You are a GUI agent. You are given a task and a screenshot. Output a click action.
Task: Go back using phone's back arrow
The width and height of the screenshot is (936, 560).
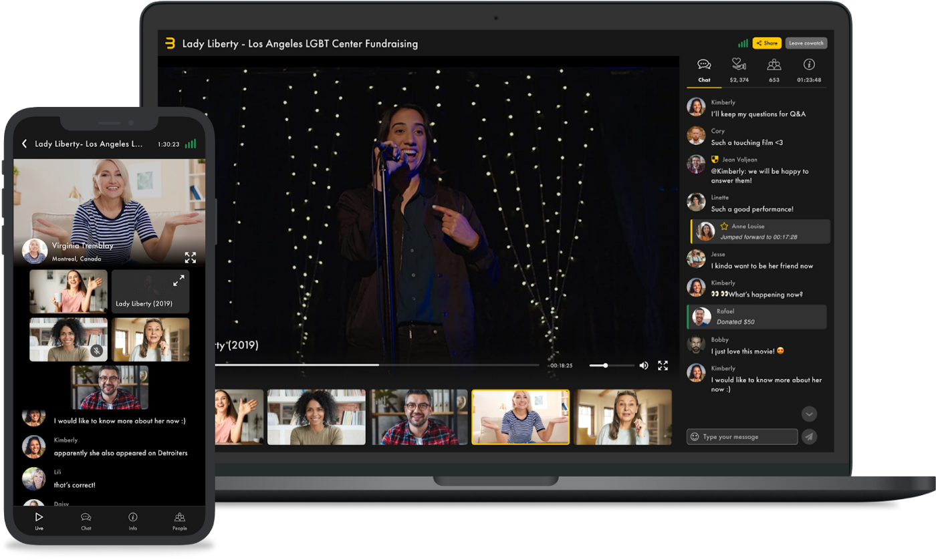point(25,144)
